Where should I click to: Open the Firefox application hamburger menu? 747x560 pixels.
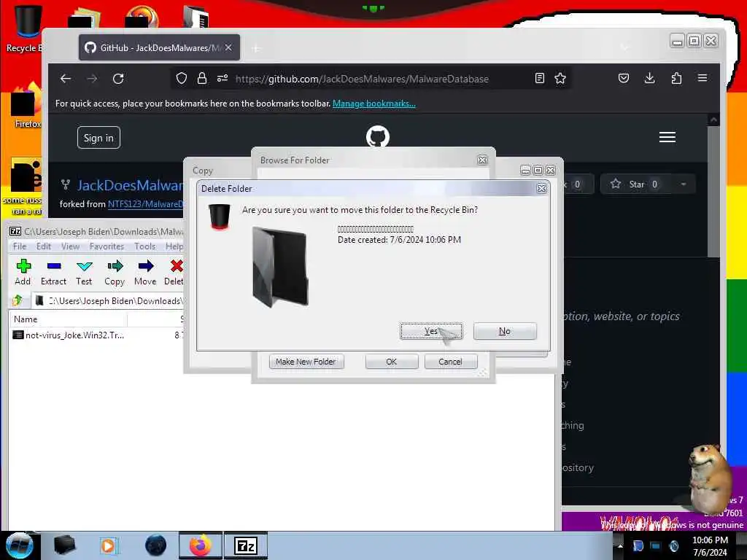[703, 79]
